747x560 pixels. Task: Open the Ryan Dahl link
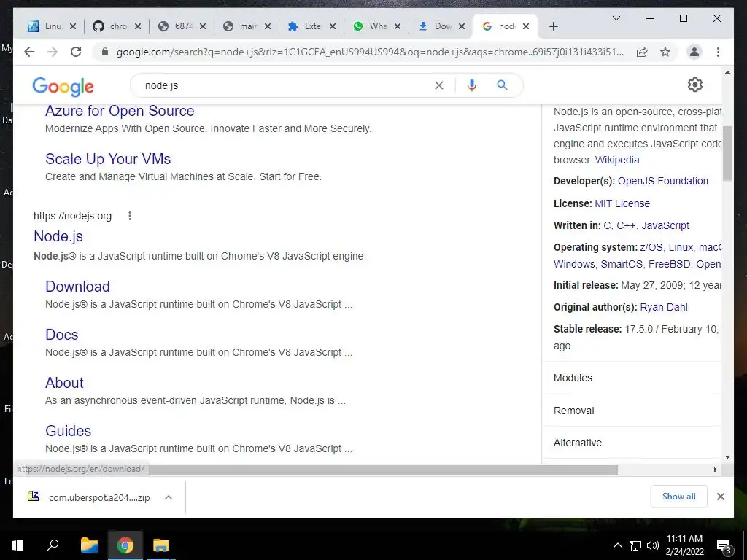(664, 307)
